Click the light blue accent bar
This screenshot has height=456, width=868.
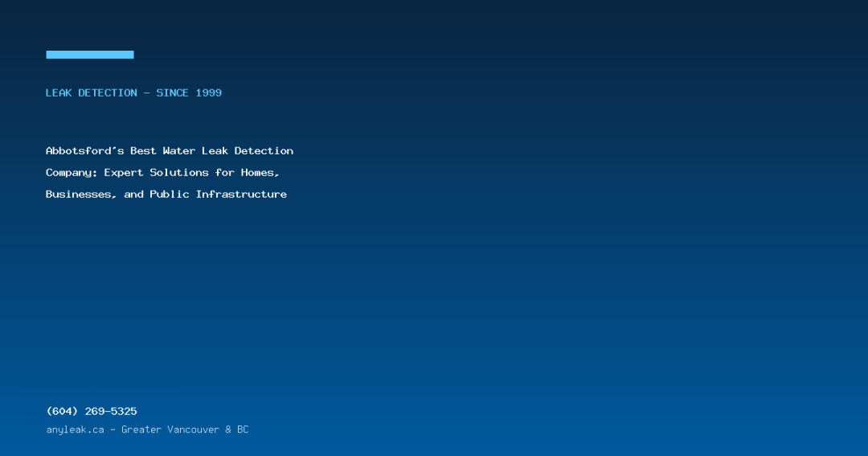pyautogui.click(x=90, y=55)
